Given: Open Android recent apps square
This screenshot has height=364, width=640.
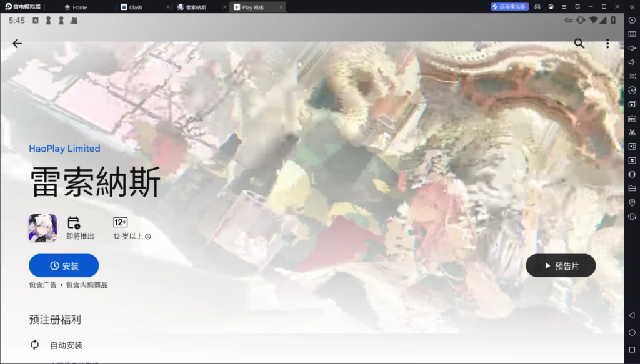Looking at the screenshot, I should tap(632, 350).
